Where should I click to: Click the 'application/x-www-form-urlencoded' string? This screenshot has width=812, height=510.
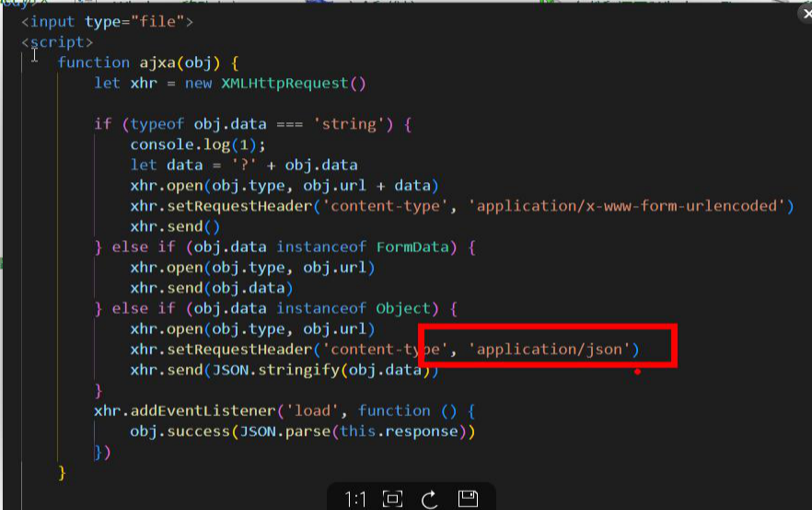click(x=627, y=206)
